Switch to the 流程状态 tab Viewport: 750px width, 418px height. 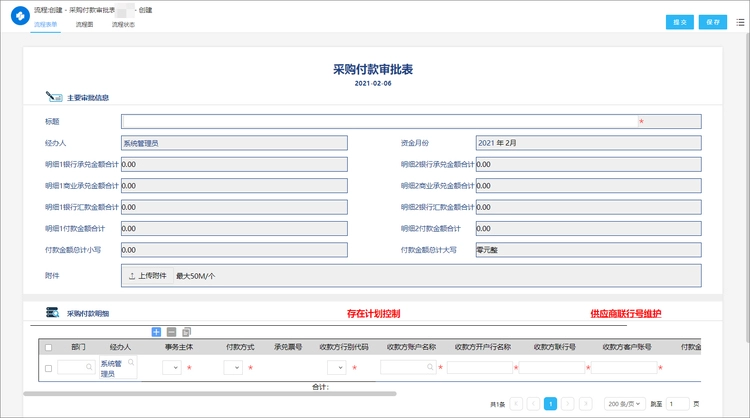point(123,25)
